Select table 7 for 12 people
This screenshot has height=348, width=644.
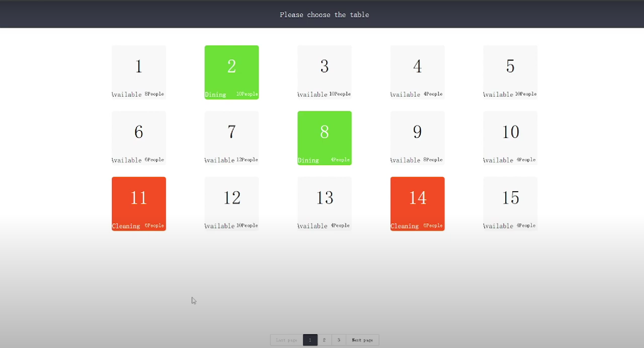point(232,138)
